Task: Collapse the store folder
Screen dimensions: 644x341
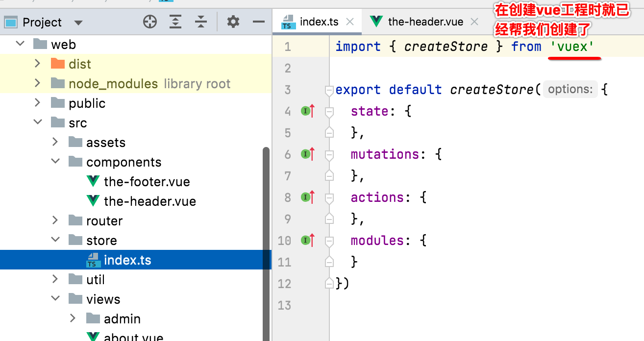Action: [x=55, y=240]
